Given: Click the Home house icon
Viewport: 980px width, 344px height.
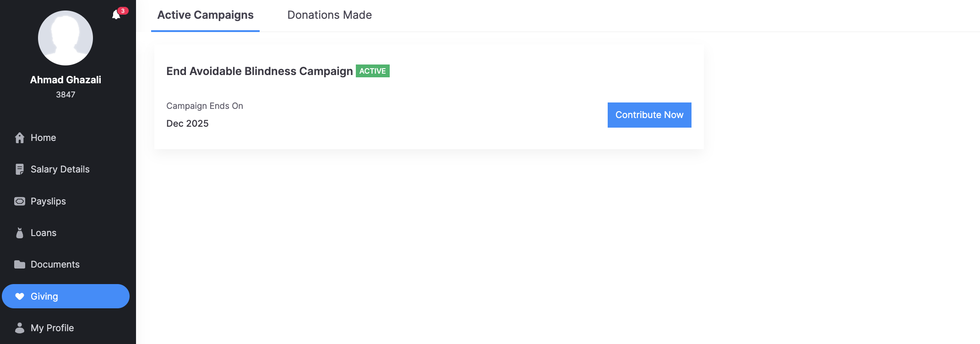Looking at the screenshot, I should [x=20, y=138].
